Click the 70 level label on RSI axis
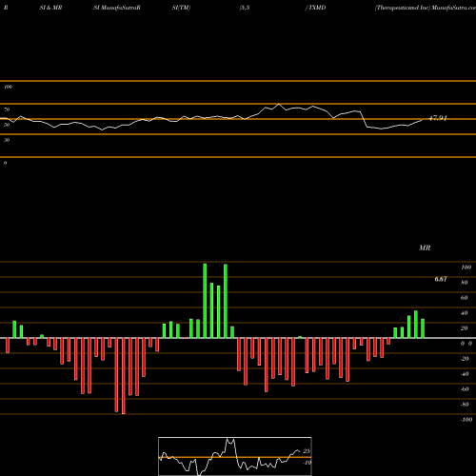This screenshot has height=476, width=476. click(x=7, y=109)
